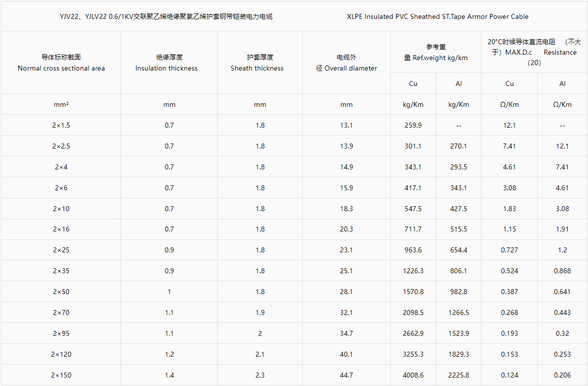Select the Overall diameter column header
The image size is (588, 386).
point(346,63)
